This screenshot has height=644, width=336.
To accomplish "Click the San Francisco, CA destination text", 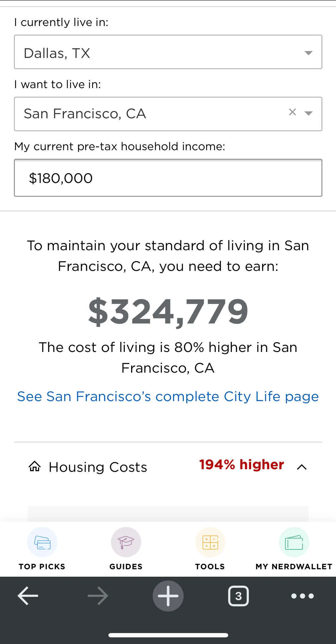I will click(85, 114).
